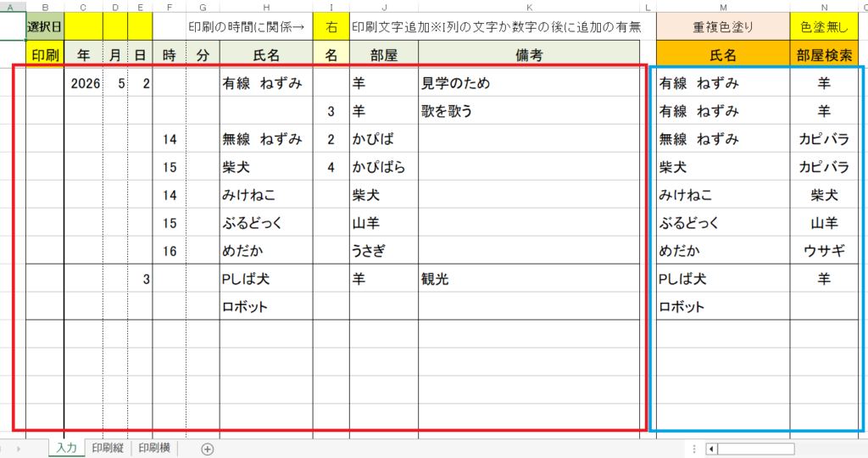Click the horizontal scrollbar thumb

[x=756, y=449]
